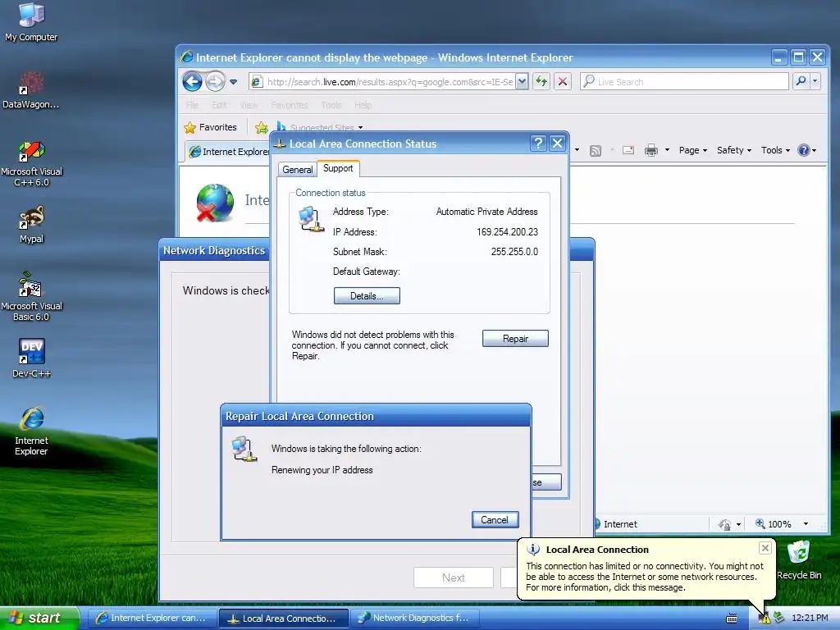Click the Next button in Network Diagnostics
840x630 pixels.
tap(453, 577)
